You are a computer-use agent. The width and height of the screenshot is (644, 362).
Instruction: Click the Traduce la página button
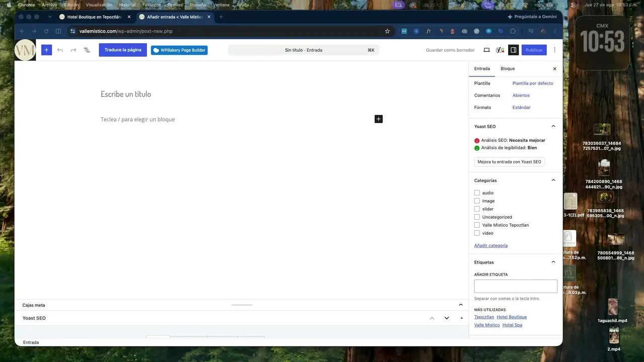click(x=123, y=50)
